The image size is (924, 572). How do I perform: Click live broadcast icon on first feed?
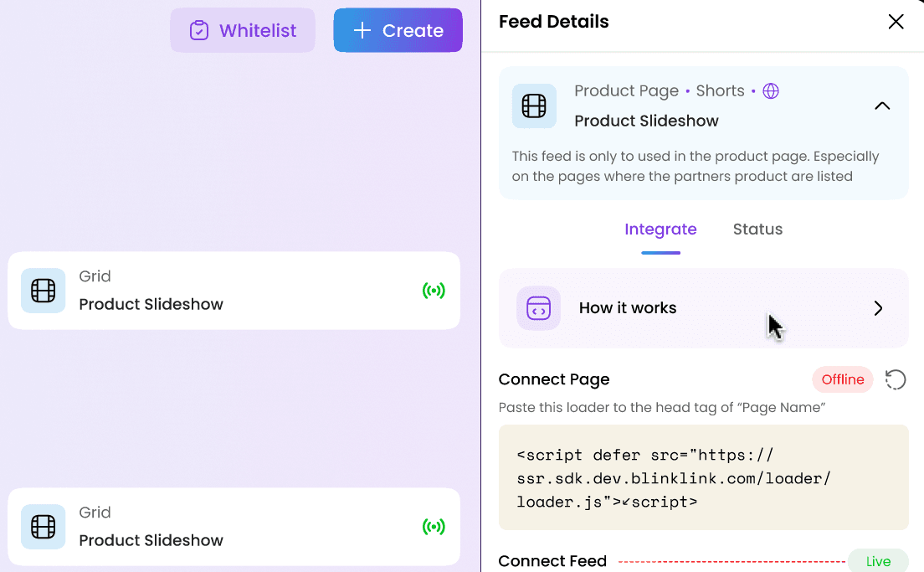tap(434, 290)
